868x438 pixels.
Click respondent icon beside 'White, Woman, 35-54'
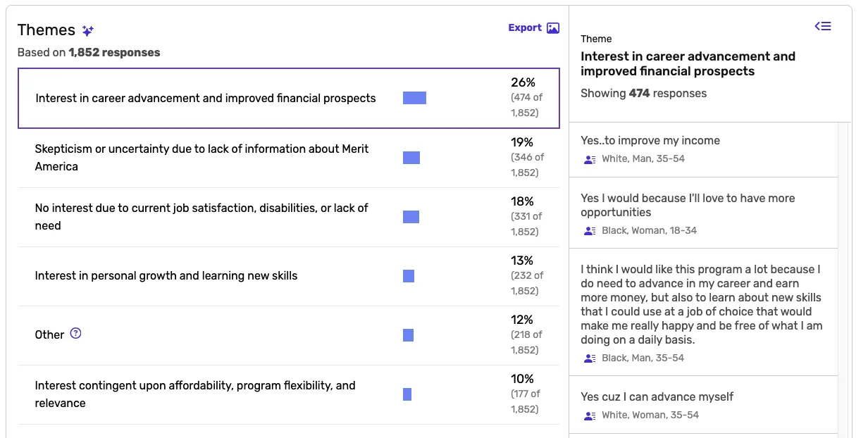pyautogui.click(x=590, y=415)
